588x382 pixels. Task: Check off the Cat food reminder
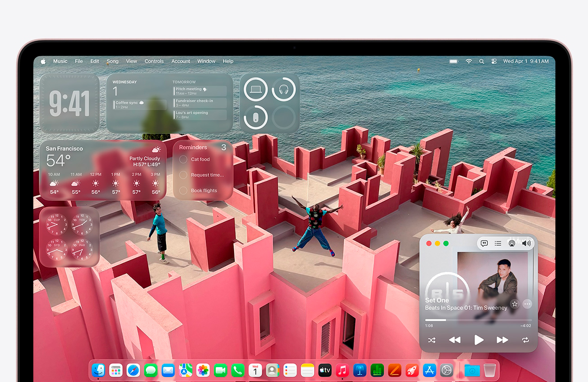pyautogui.click(x=183, y=159)
